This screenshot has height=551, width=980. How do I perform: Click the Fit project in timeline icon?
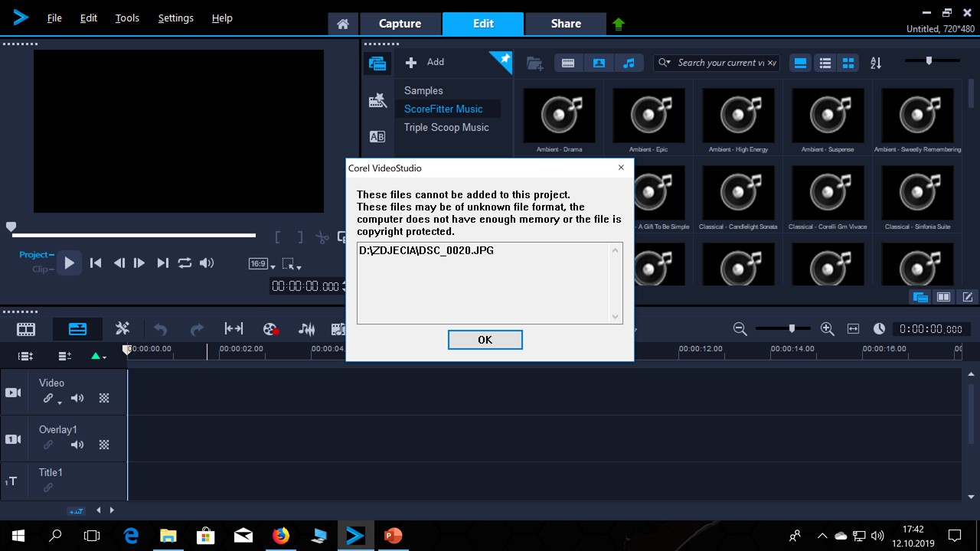tap(853, 329)
